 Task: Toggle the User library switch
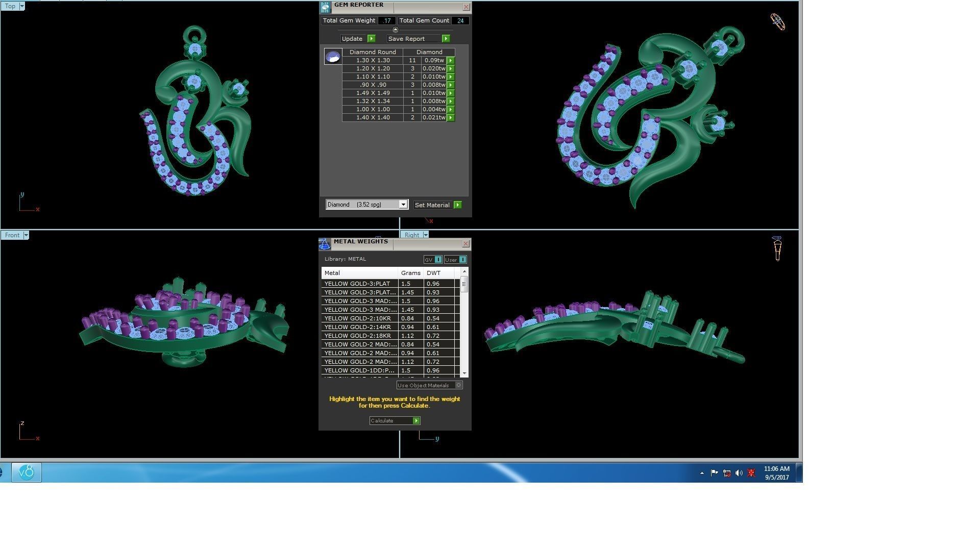pos(462,260)
